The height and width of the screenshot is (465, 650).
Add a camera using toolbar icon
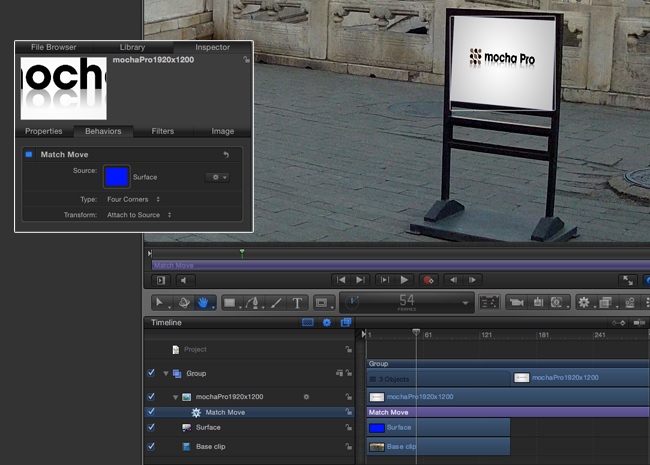point(517,302)
